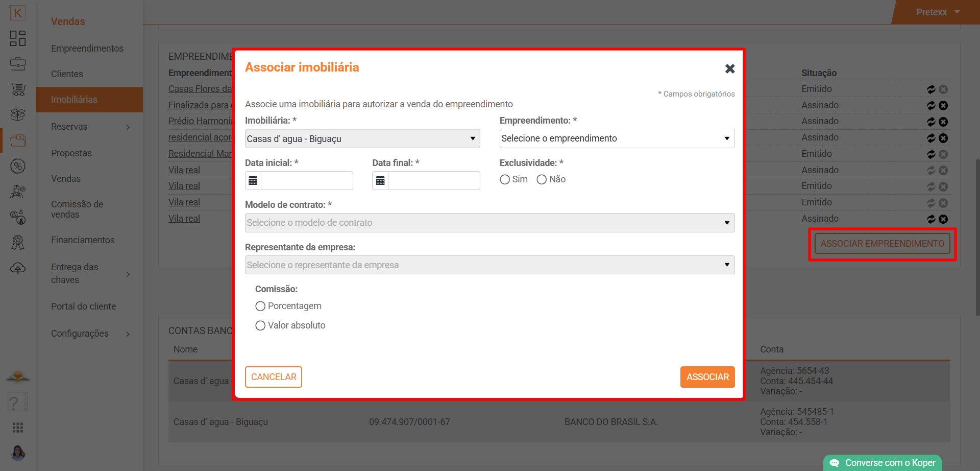Screen dimensions: 980x471
Task: Click the dashboard grid icon in sidebar
Action: (x=18, y=38)
